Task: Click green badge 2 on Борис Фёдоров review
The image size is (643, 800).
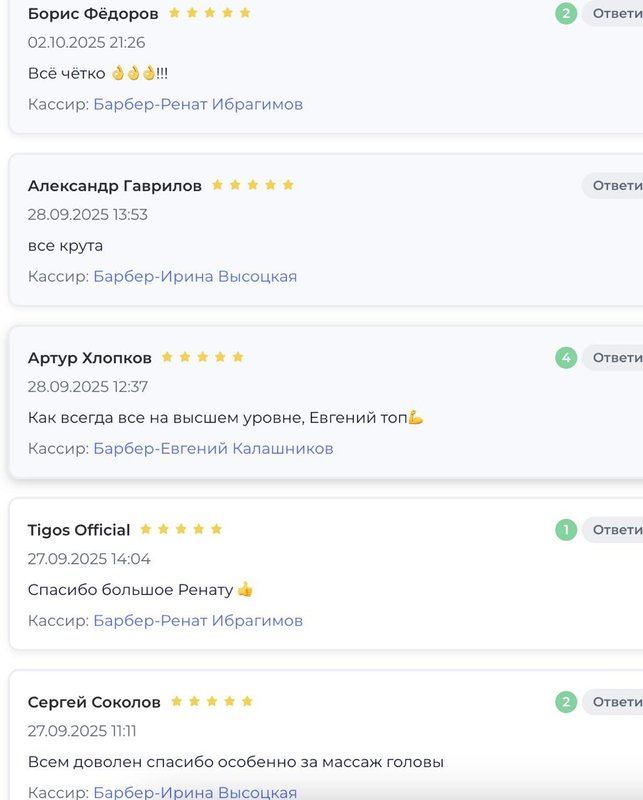Action: click(566, 14)
